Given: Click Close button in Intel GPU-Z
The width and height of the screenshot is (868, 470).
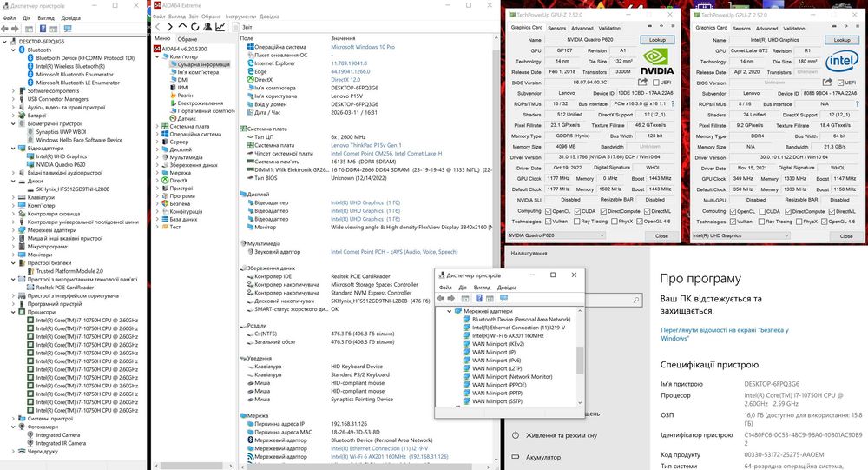Looking at the screenshot, I should tap(845, 235).
